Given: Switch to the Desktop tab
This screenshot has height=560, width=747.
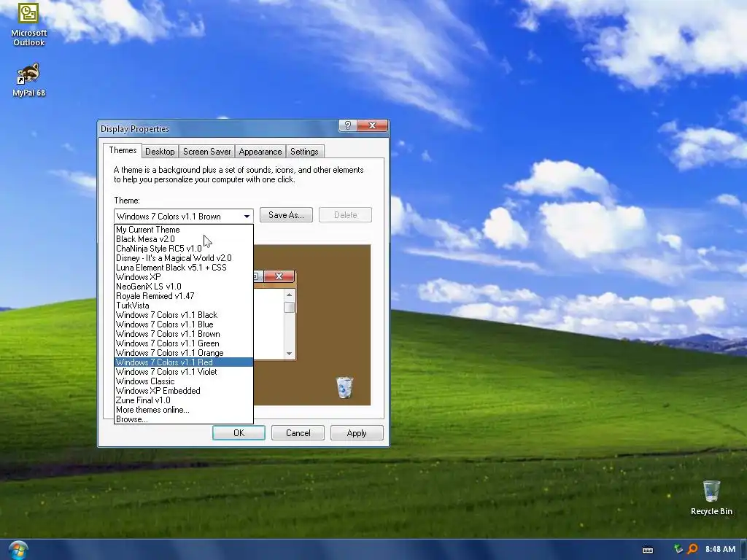Looking at the screenshot, I should pyautogui.click(x=160, y=152).
